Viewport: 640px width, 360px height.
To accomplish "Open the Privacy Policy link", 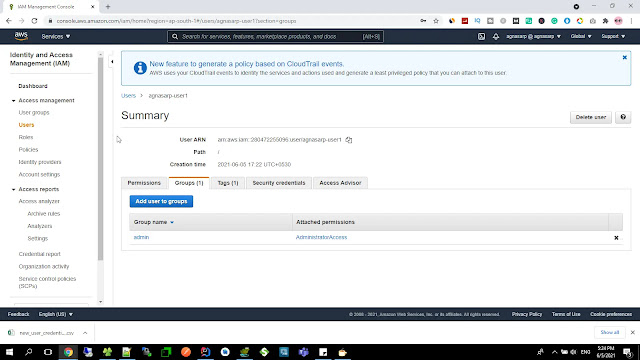I will [527, 314].
